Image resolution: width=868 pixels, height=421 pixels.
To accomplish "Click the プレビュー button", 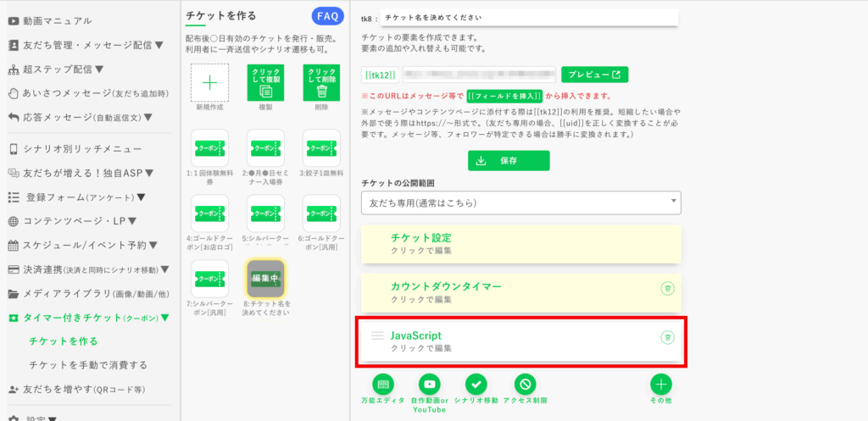I will pyautogui.click(x=594, y=75).
